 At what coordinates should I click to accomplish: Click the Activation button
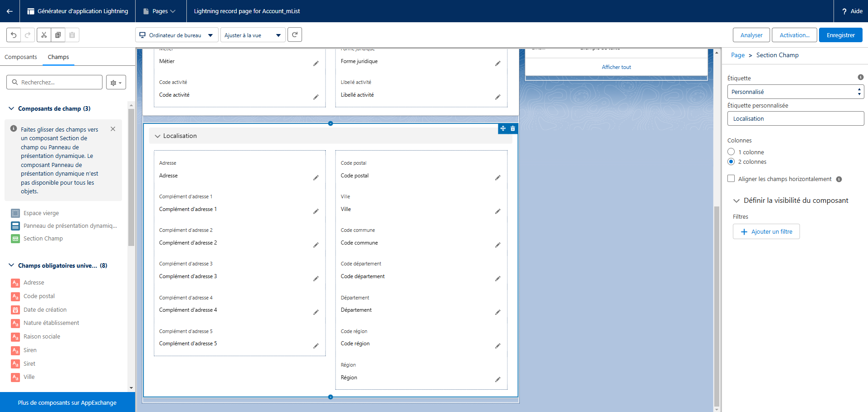(795, 35)
